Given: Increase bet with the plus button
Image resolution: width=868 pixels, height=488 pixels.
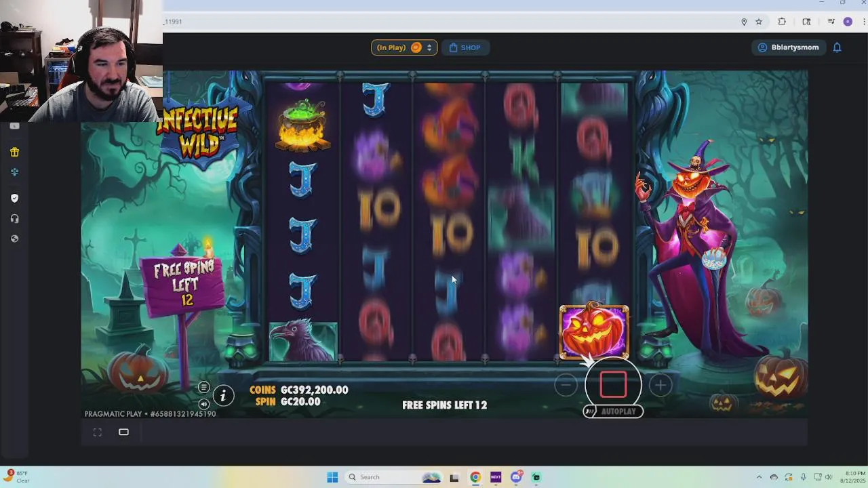Looking at the screenshot, I should (x=660, y=386).
